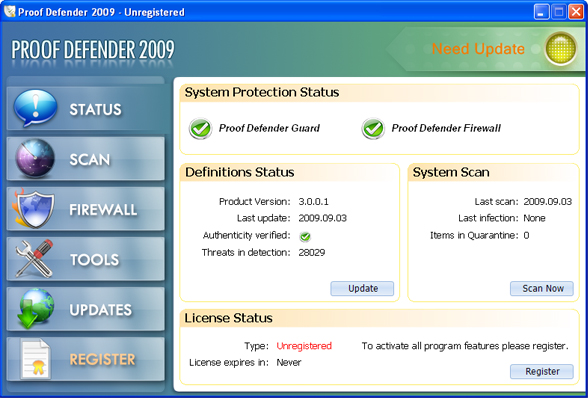The height and width of the screenshot is (398, 588).
Task: Click the License Status heading
Action: (x=228, y=318)
